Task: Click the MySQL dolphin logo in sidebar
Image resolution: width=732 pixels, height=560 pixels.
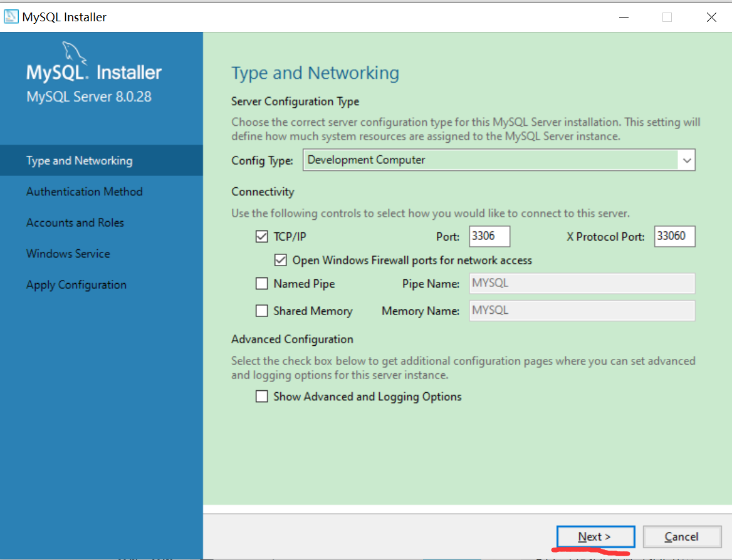Action: [74, 52]
